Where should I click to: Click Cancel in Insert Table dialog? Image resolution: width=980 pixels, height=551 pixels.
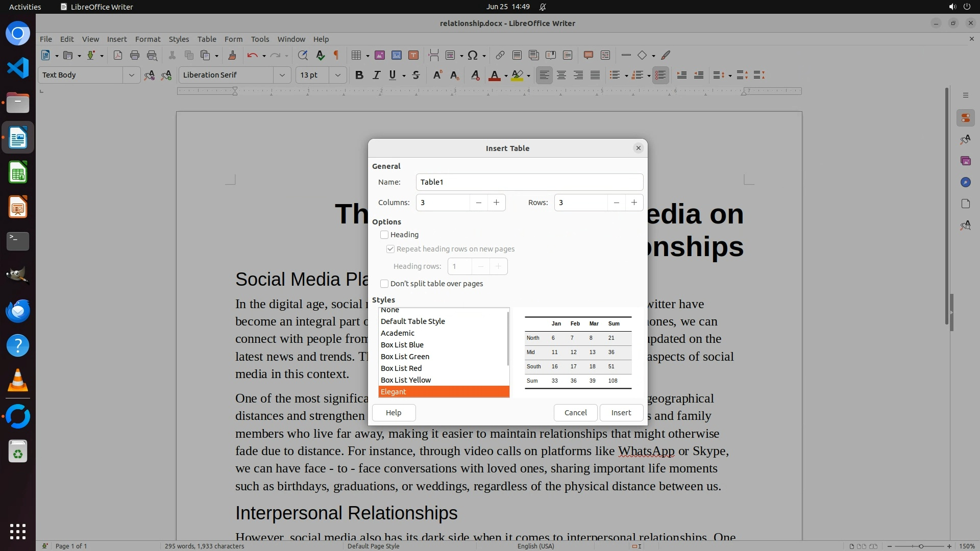click(x=575, y=413)
